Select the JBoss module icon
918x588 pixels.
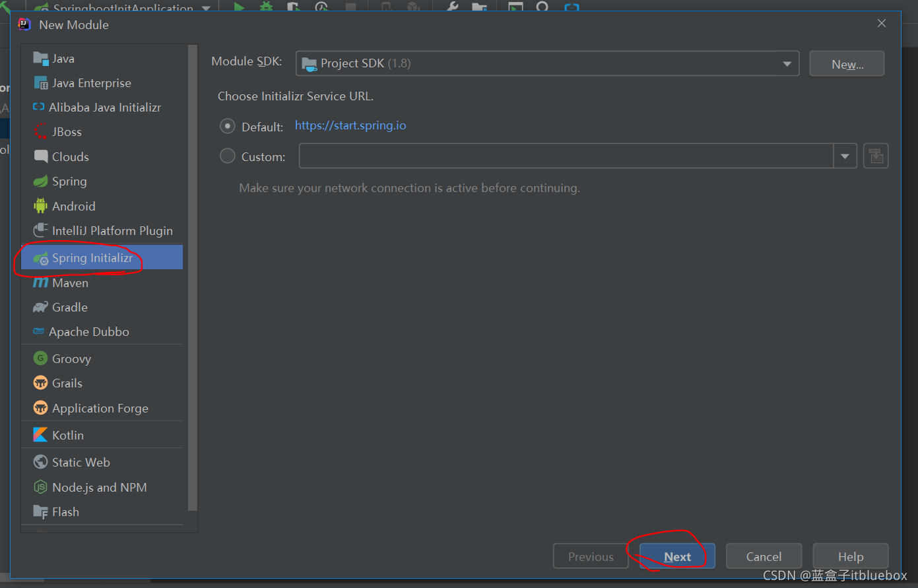(x=40, y=132)
